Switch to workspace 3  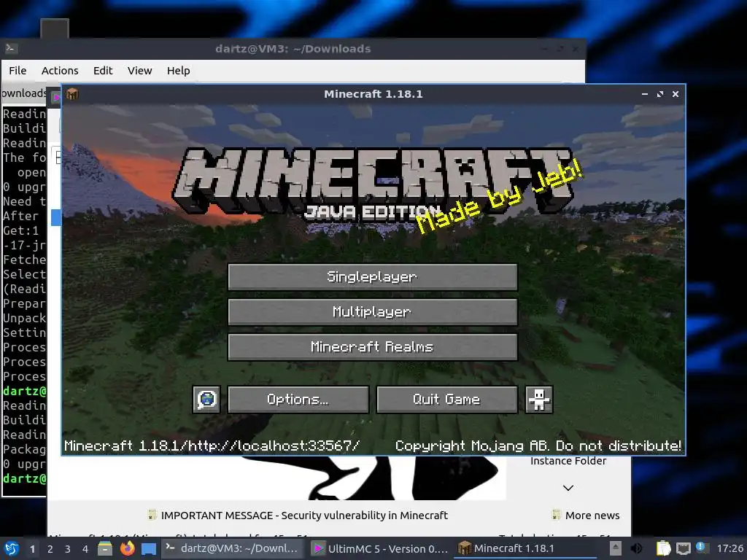click(68, 549)
